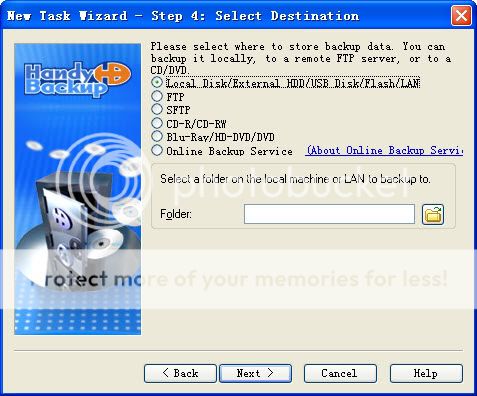The height and width of the screenshot is (396, 477).
Task: Open Help for this wizard step
Action: pyautogui.click(x=426, y=373)
